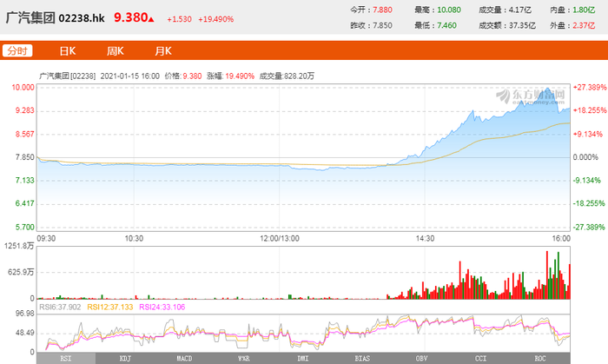
Task: Click the 最低 low value 7.460
Action: (446, 25)
